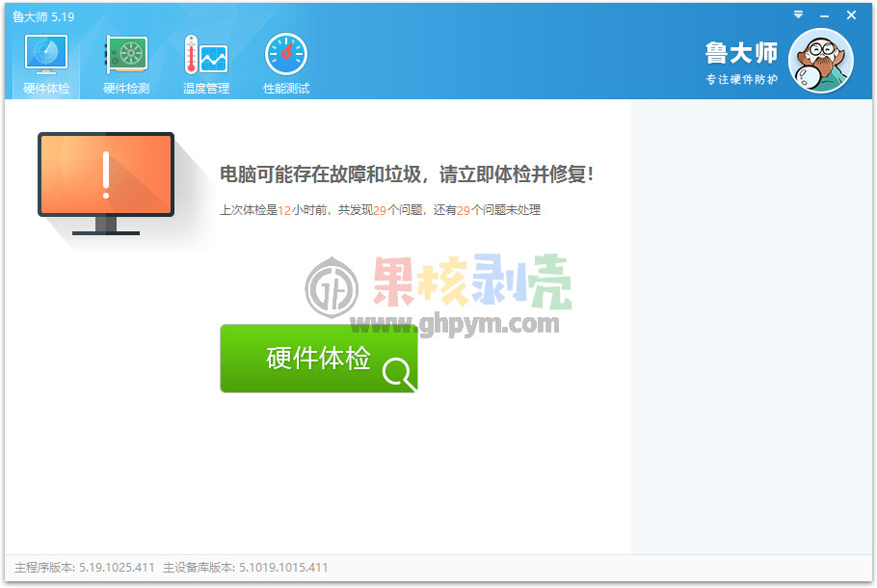
Task: Click the 主程序版本 5.19.1025.411 text
Action: tap(85, 568)
